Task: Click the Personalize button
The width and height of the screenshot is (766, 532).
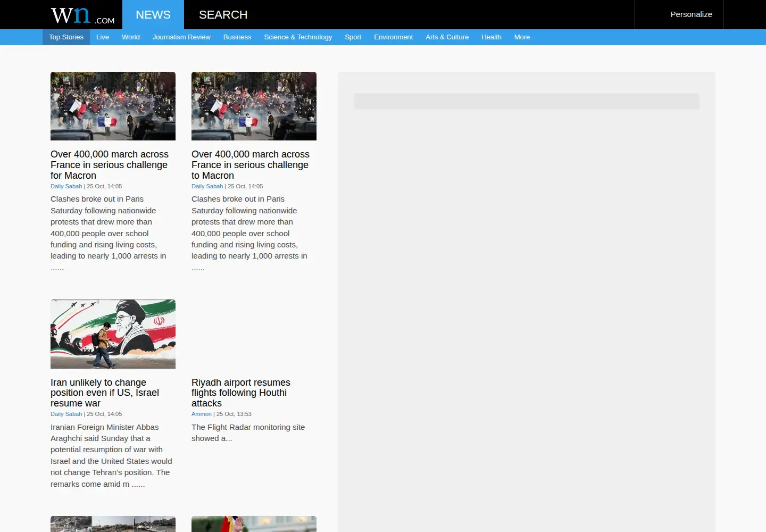Action: (691, 14)
